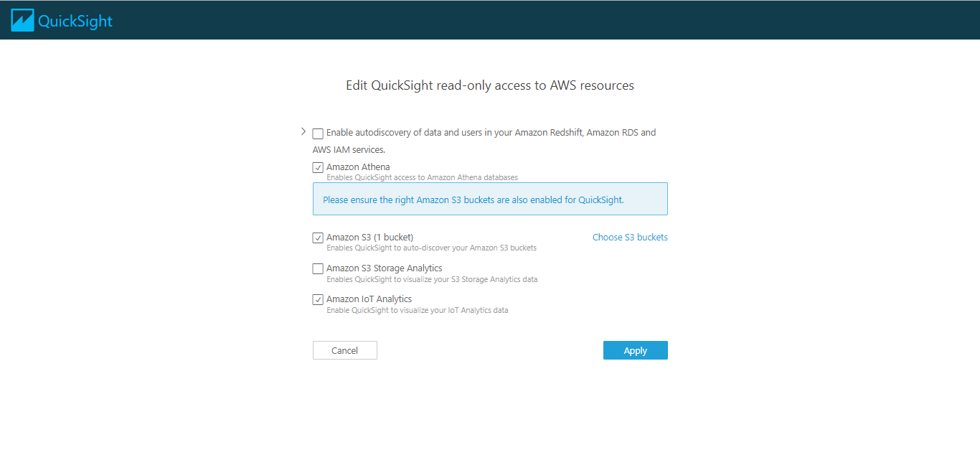Click the Cancel button
The height and width of the screenshot is (450, 980).
(344, 350)
